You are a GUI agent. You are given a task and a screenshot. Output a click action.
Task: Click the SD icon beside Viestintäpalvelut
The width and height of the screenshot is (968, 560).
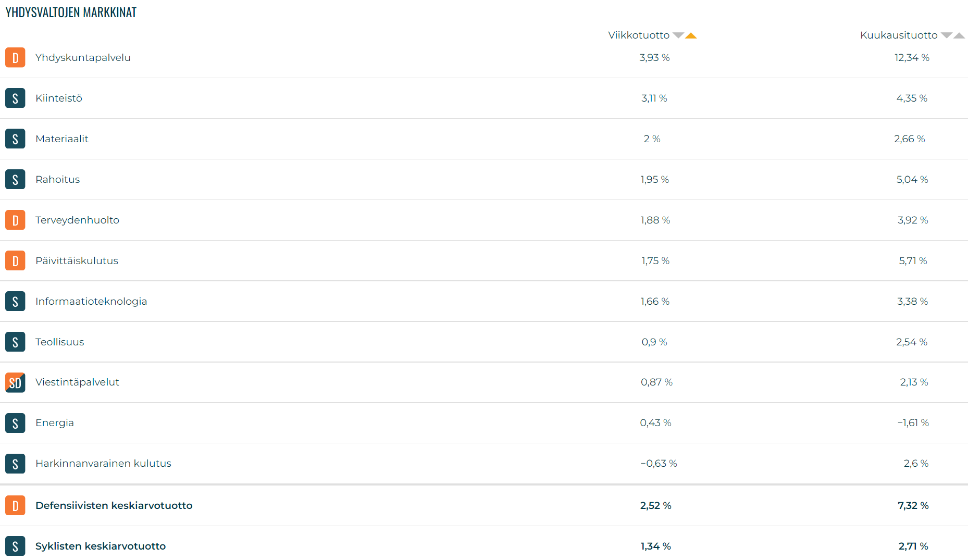click(15, 382)
